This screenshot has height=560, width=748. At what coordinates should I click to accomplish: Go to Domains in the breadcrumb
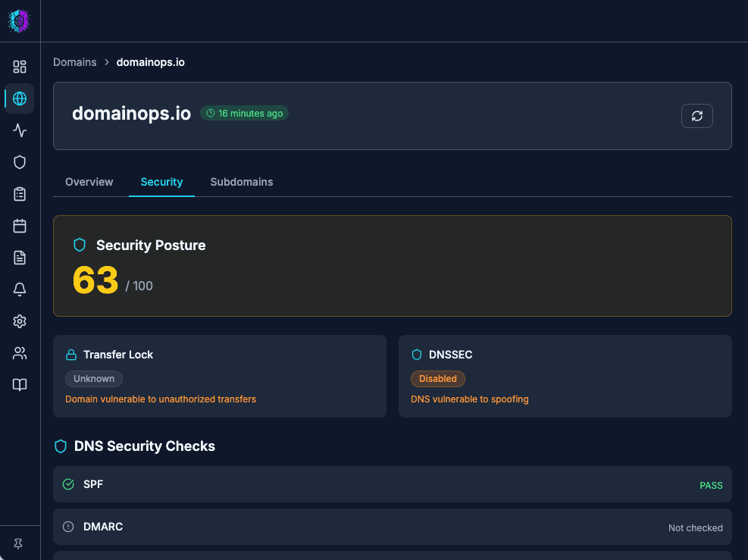(x=75, y=62)
